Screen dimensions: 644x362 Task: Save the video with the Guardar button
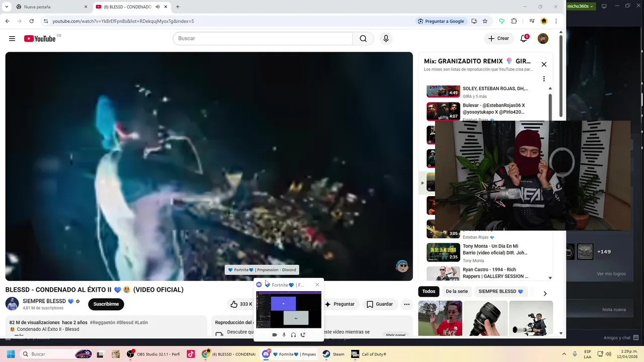pos(380,304)
